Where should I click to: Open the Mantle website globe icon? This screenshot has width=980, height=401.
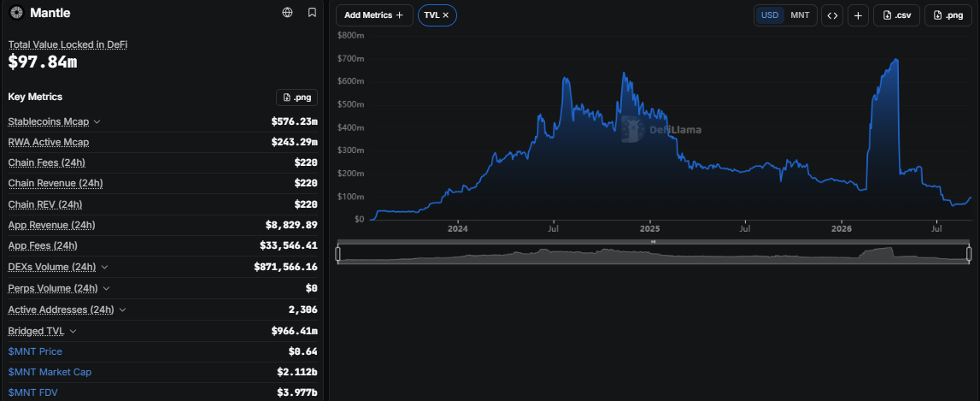(x=287, y=13)
